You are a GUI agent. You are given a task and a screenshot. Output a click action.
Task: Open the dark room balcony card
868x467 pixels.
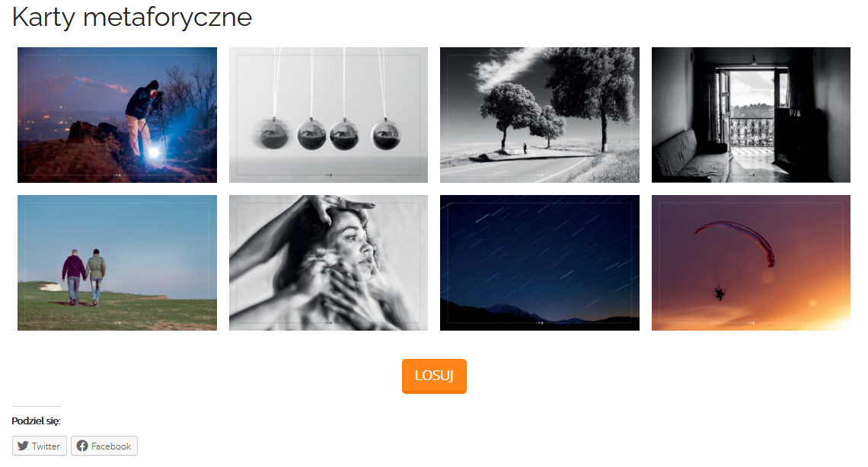click(x=751, y=115)
